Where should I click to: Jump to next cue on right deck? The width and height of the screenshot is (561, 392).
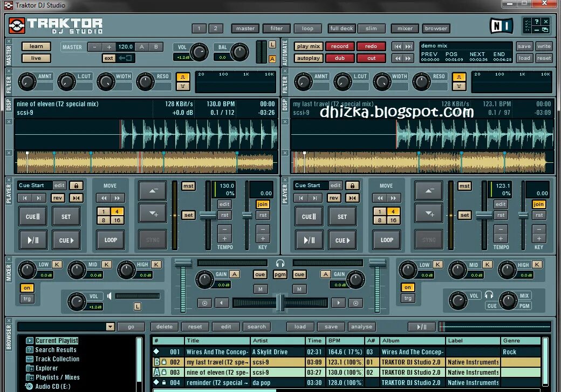click(x=315, y=198)
